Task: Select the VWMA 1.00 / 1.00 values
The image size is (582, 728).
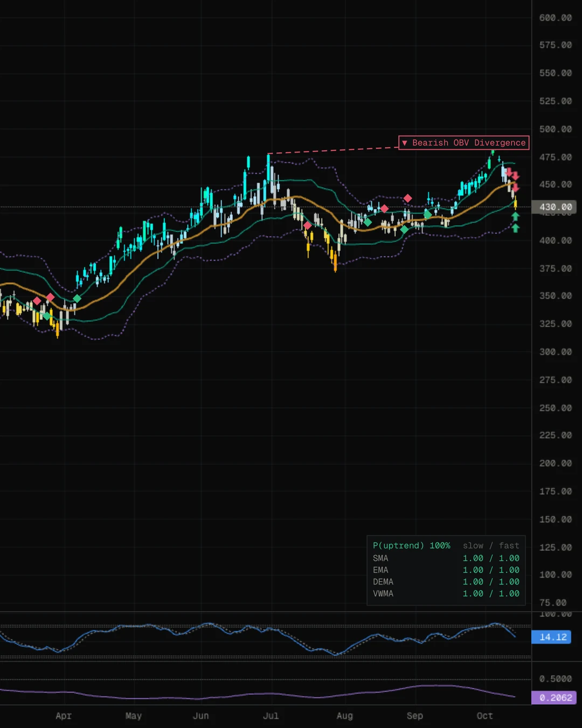Action: click(491, 594)
